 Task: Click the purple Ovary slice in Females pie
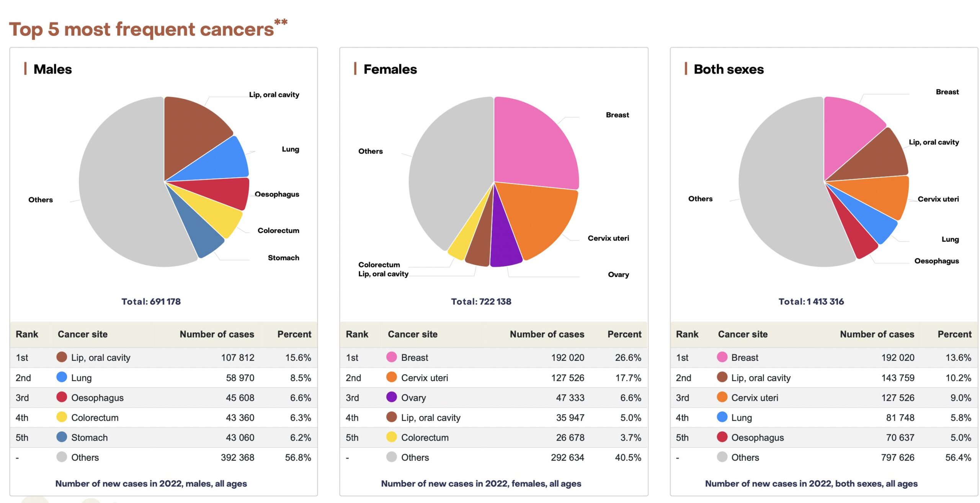tap(505, 241)
